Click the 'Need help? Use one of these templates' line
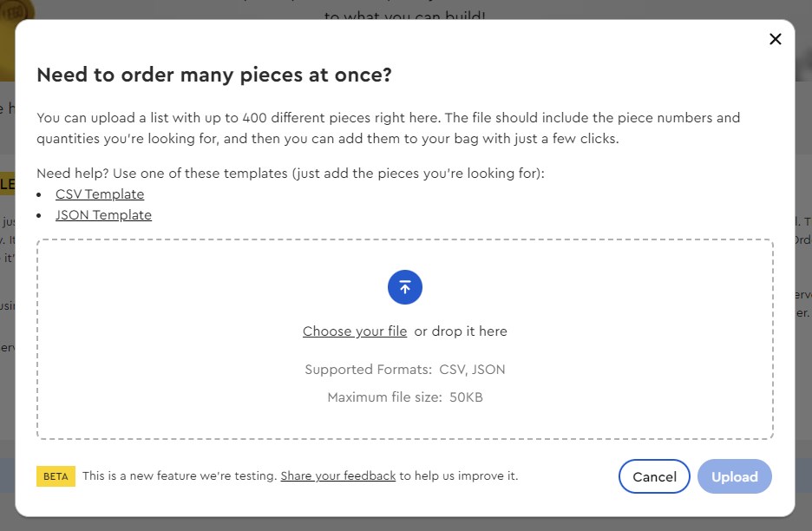The width and height of the screenshot is (812, 531). click(x=291, y=174)
